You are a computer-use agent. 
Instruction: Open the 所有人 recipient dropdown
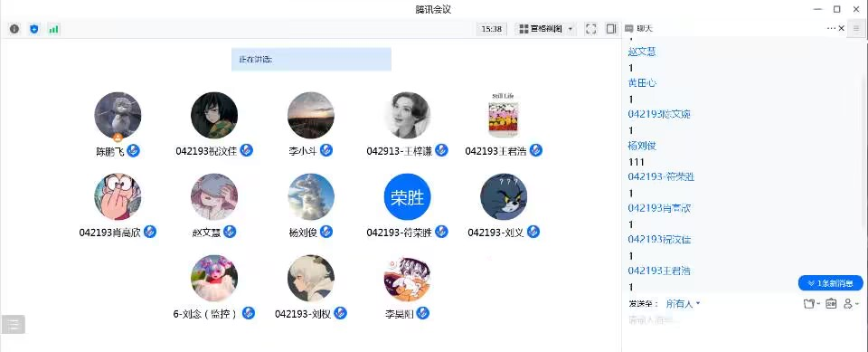click(x=683, y=303)
